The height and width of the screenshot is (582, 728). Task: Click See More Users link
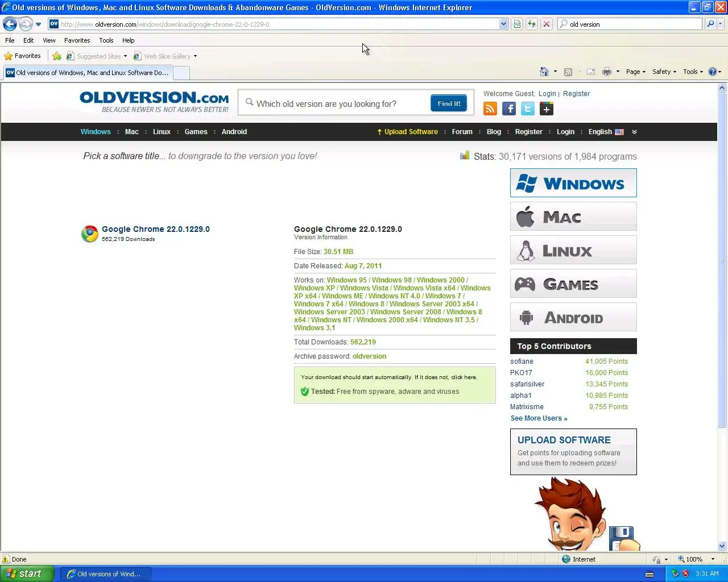(x=539, y=418)
